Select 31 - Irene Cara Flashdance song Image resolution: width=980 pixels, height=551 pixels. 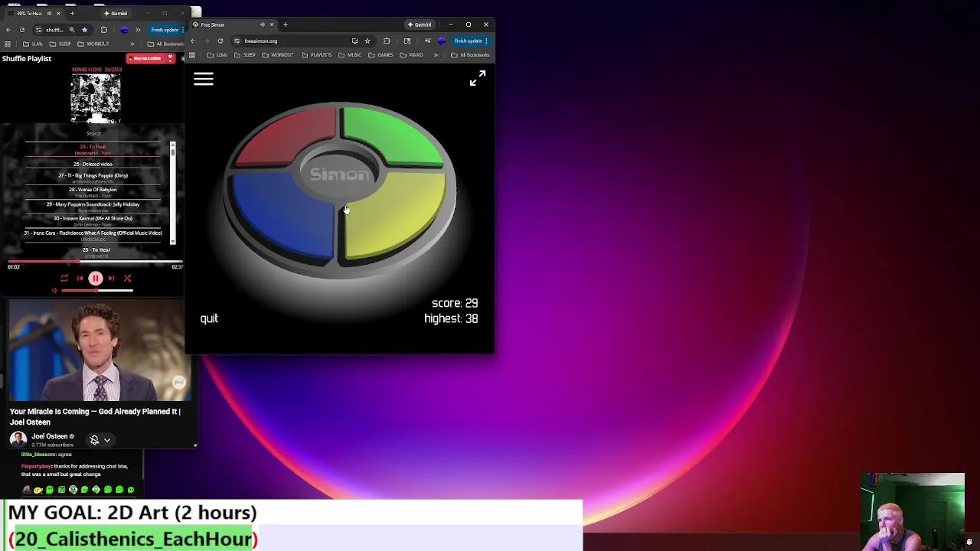coord(93,234)
